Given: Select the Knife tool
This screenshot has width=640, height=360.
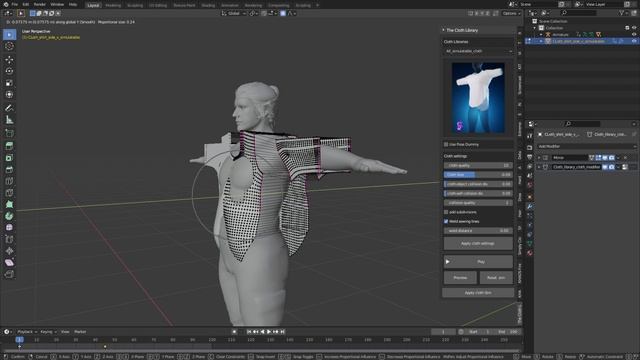Looking at the screenshot, I should coord(9,193).
